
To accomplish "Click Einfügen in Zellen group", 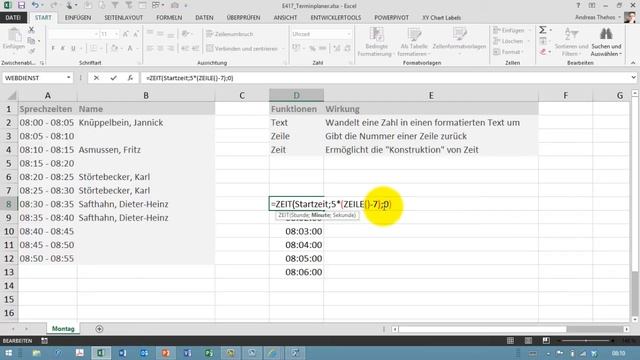I will click(511, 30).
